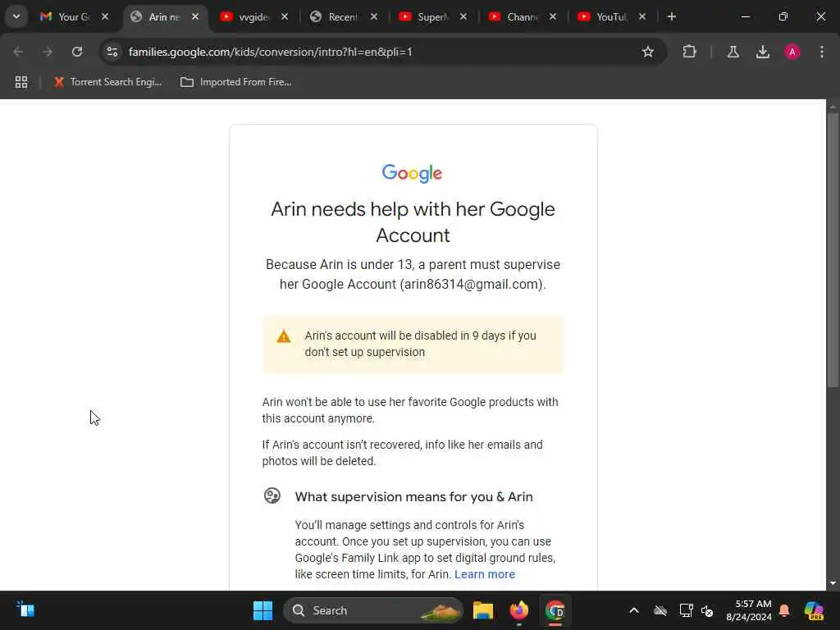Click the display network tray icon
The image size is (840, 630).
click(x=686, y=610)
